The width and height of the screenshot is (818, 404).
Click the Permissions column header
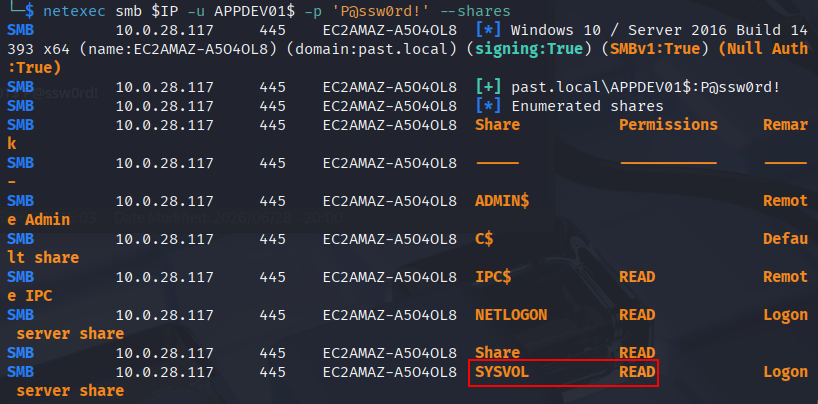point(668,125)
